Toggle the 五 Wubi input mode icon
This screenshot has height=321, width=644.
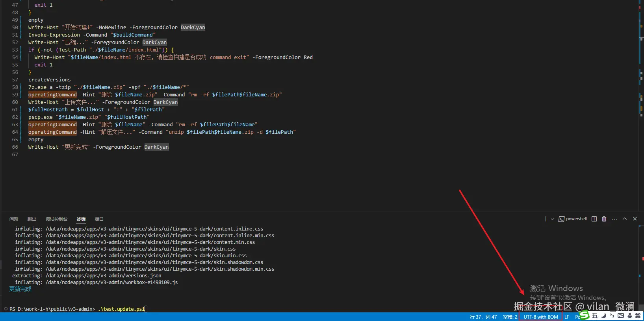pos(595,315)
